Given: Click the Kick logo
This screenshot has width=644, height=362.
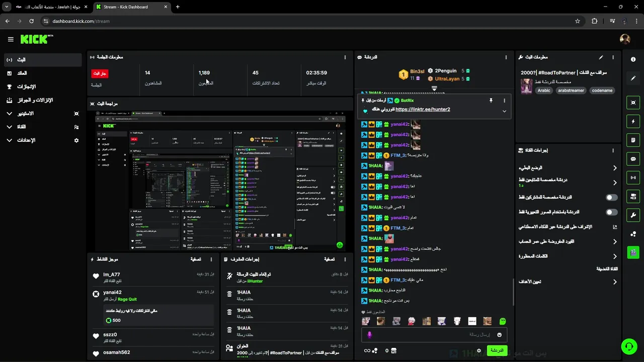Looking at the screenshot, I should [37, 39].
